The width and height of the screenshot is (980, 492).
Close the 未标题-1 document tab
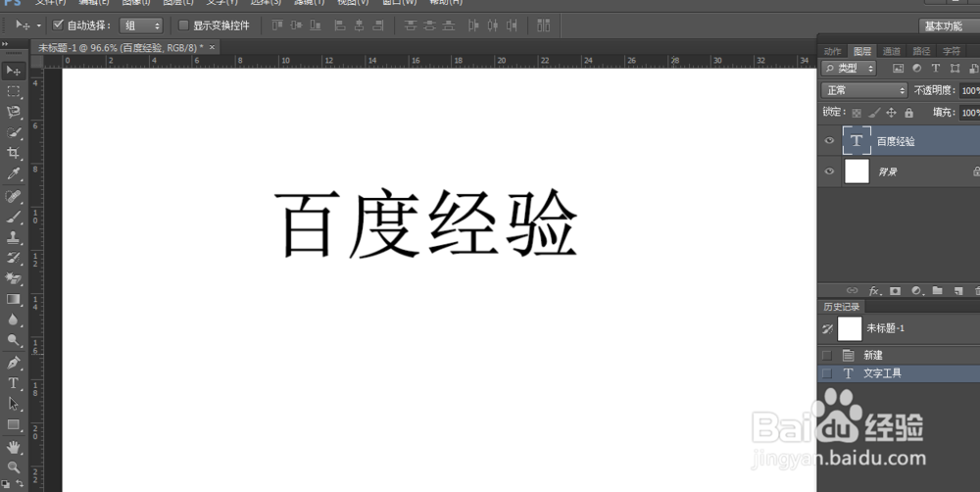tap(212, 47)
